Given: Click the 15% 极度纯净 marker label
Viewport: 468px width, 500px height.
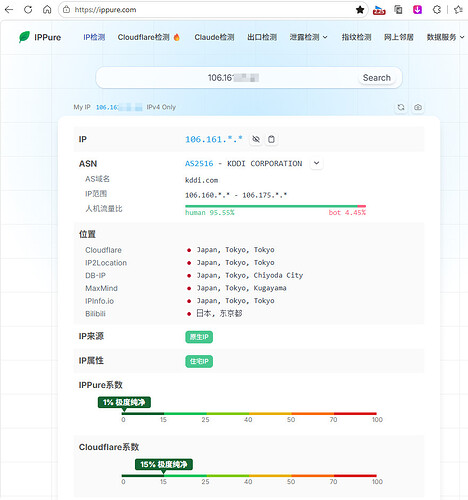Looking at the screenshot, I should click(164, 464).
